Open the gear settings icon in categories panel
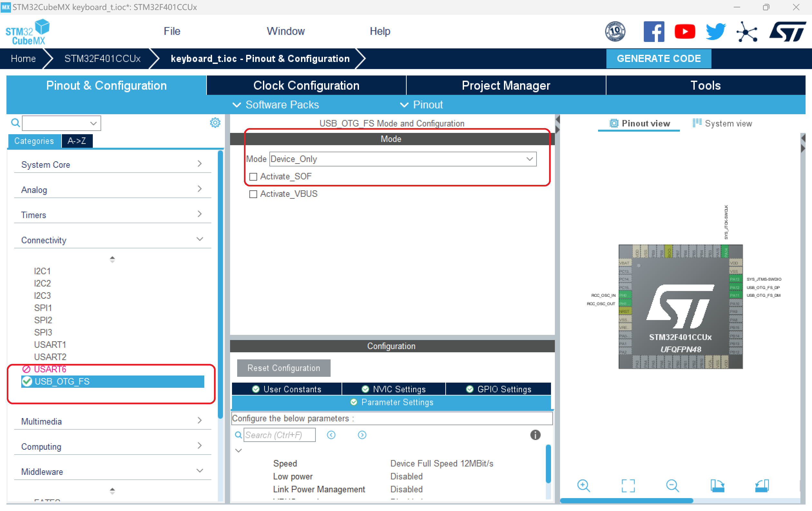812x511 pixels. click(215, 123)
